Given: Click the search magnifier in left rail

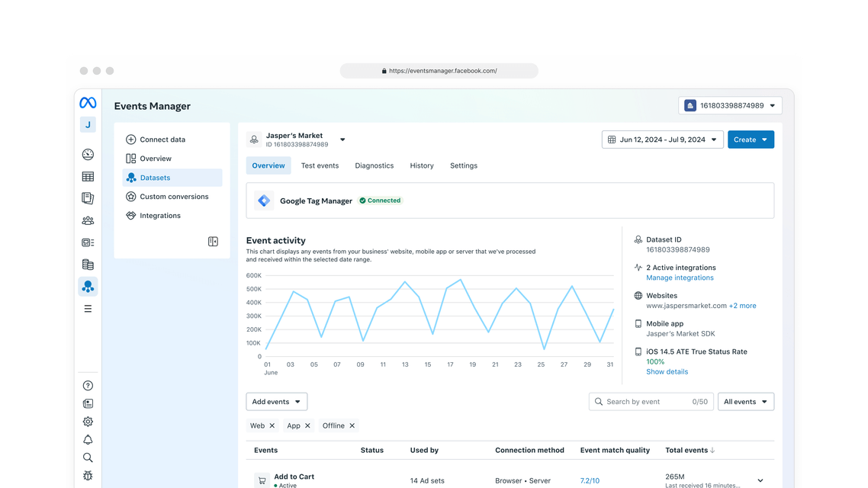Looking at the screenshot, I should (x=88, y=457).
